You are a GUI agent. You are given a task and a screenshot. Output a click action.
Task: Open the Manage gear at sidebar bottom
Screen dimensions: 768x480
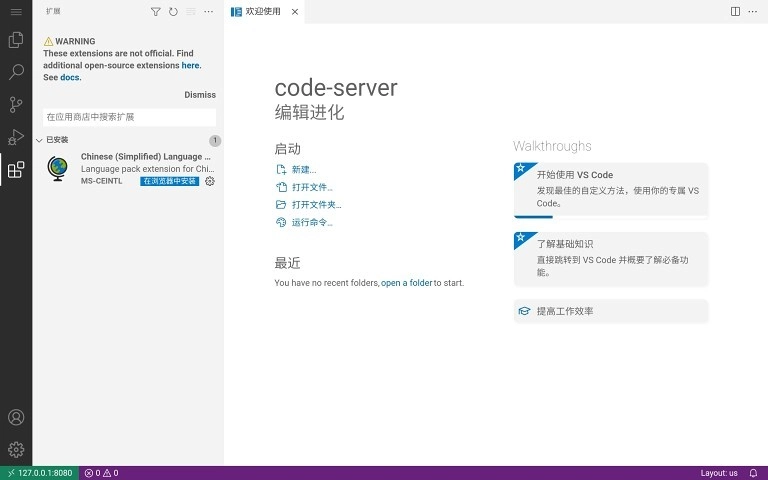pyautogui.click(x=16, y=449)
